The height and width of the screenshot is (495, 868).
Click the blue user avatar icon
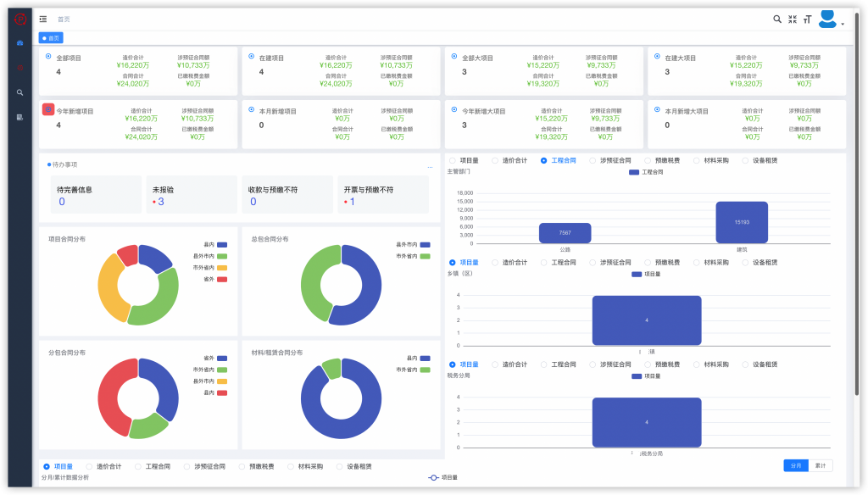pos(827,19)
